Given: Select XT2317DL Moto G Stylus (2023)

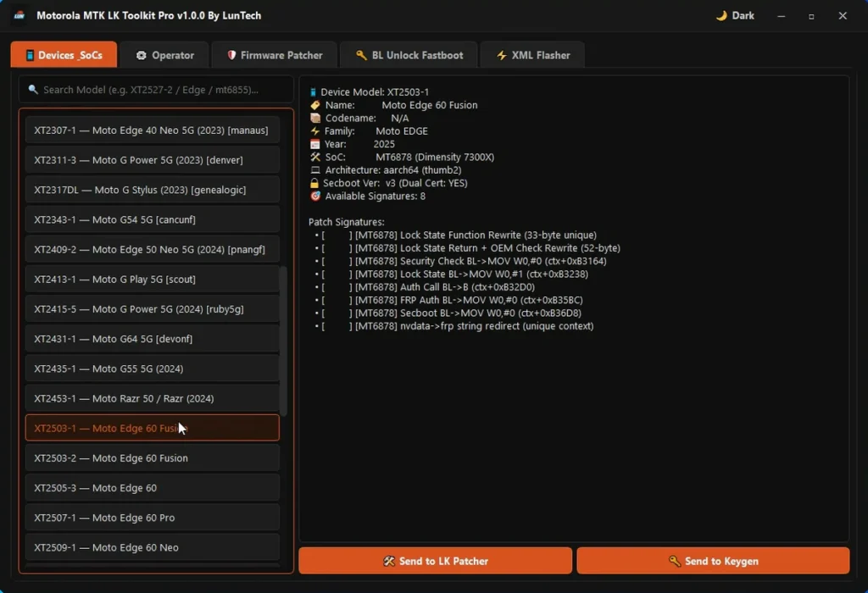Looking at the screenshot, I should 153,190.
